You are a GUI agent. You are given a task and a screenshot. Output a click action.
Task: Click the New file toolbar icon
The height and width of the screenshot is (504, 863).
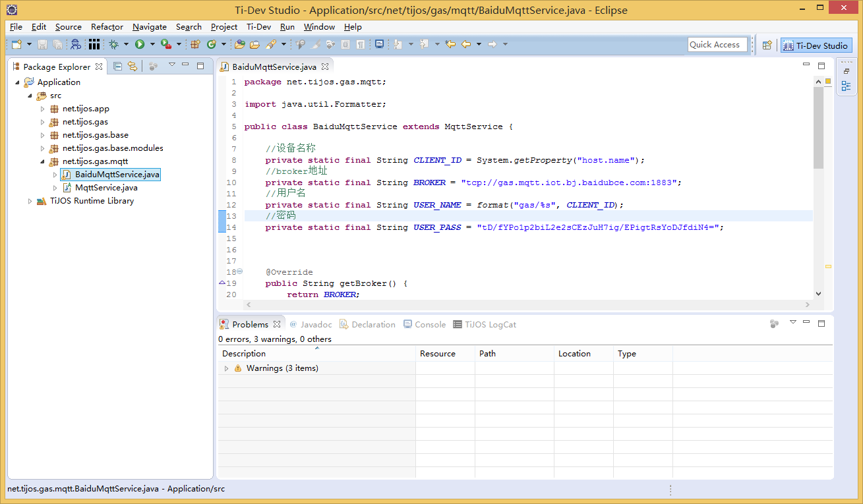point(16,44)
